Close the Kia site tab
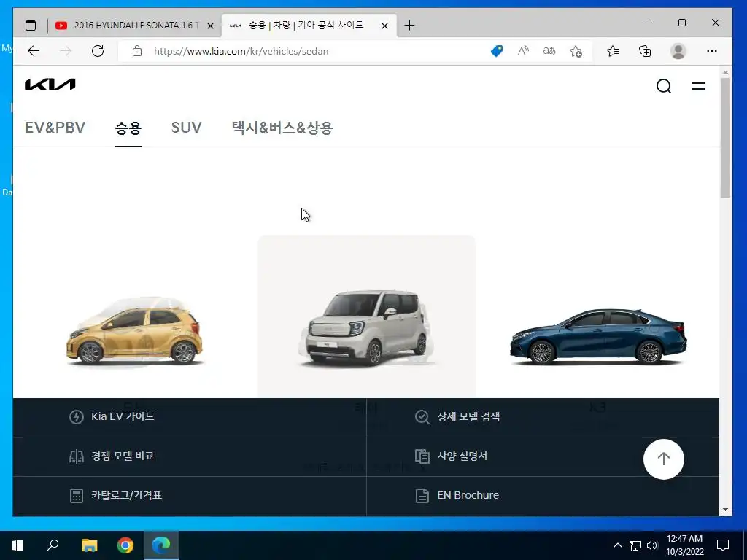Image resolution: width=747 pixels, height=560 pixels. coord(385,26)
